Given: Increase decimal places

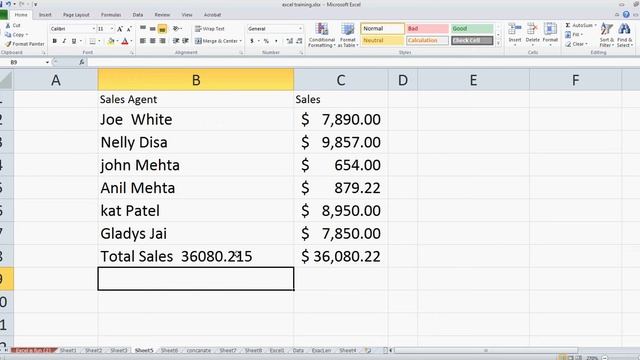Looking at the screenshot, I should tap(289, 41).
